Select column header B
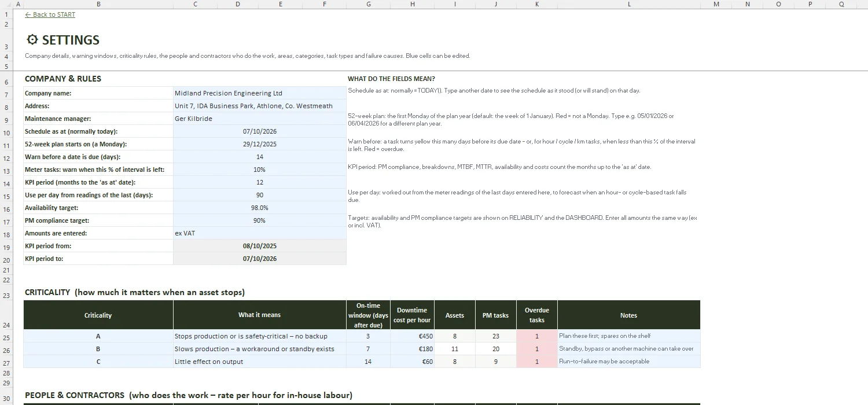This screenshot has height=405, width=868. pyautogui.click(x=98, y=4)
